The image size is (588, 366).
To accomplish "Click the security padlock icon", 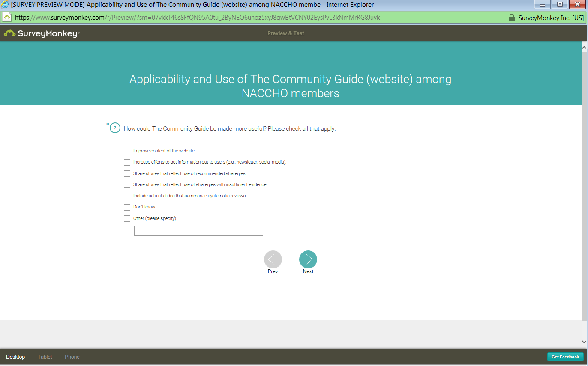I will pos(511,18).
